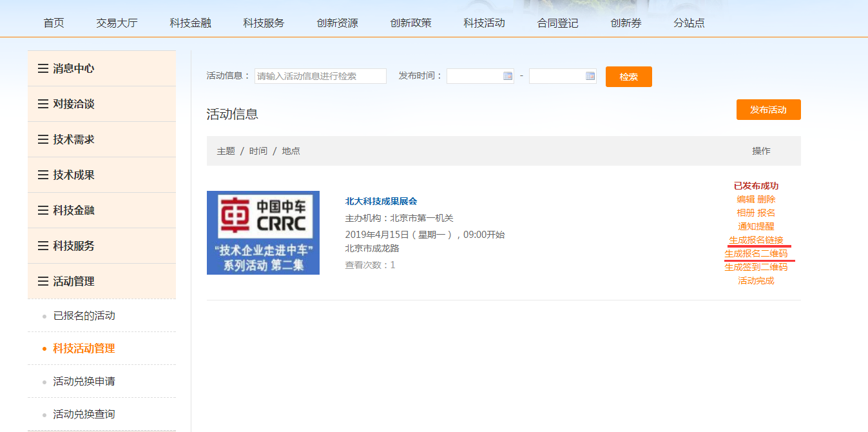Open 交易大厅 in top navigation

[117, 23]
